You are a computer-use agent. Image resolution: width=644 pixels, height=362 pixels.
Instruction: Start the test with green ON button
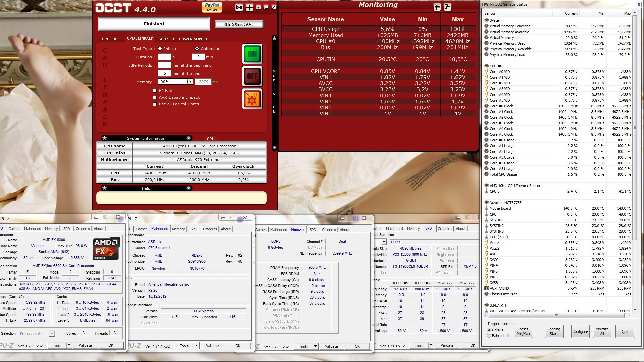(x=252, y=54)
